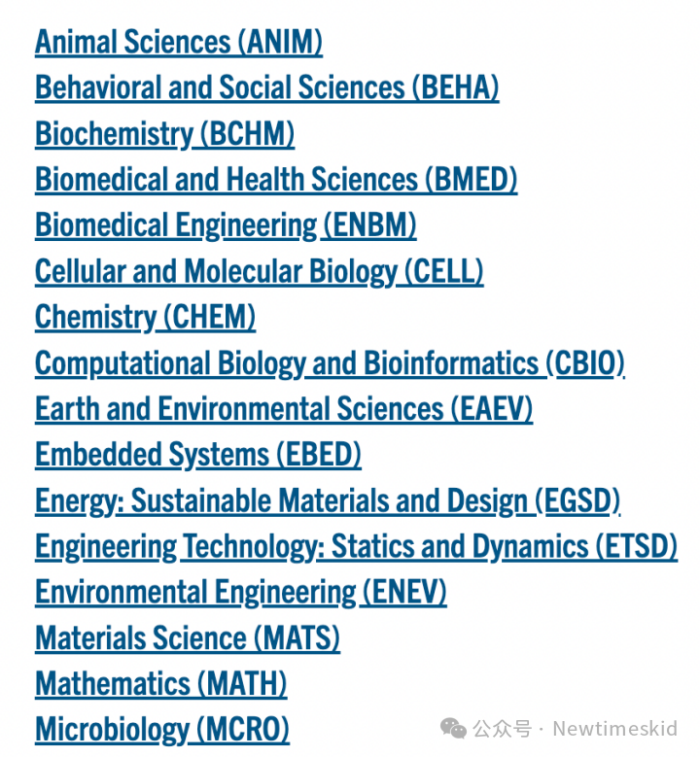
Task: Select the Materials Science (MATS) link
Action: click(x=188, y=638)
